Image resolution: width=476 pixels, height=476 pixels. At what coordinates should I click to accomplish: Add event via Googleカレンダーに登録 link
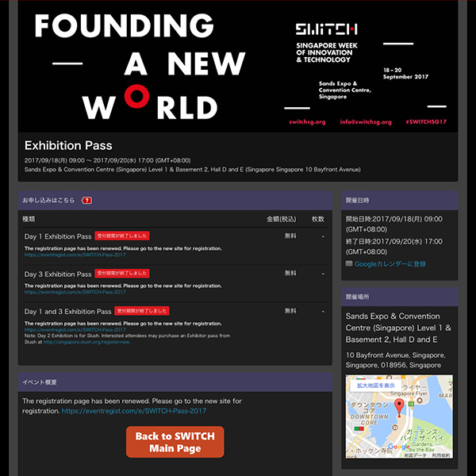[390, 263]
